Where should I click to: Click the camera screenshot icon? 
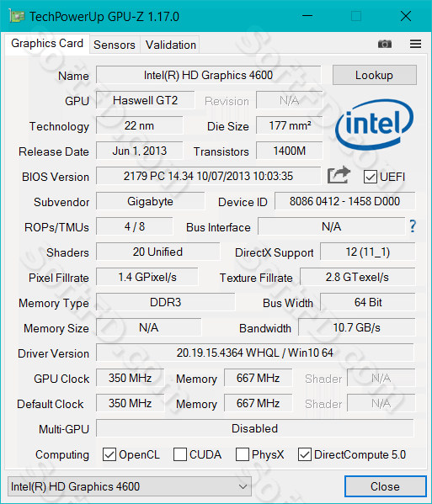pos(384,44)
